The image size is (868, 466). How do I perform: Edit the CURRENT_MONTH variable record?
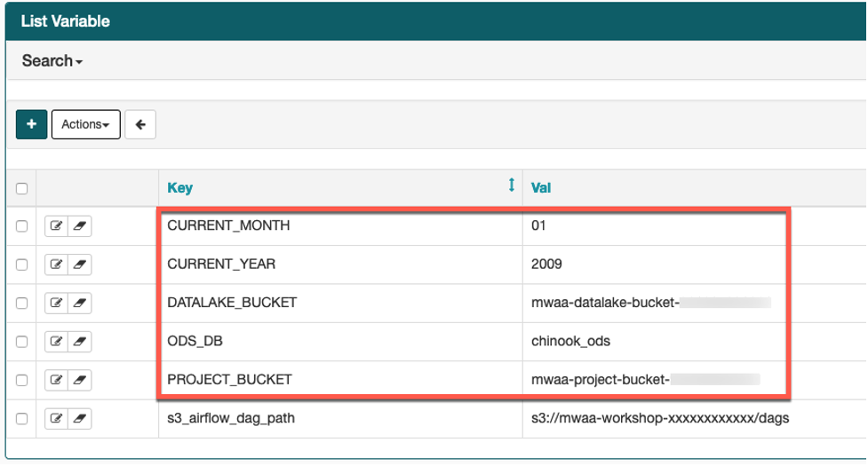pos(57,226)
